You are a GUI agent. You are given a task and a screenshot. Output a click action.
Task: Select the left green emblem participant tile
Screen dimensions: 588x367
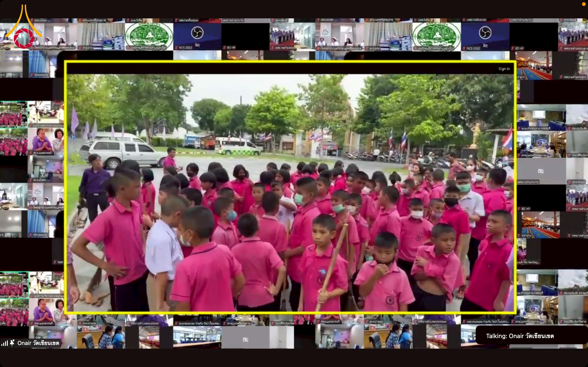click(x=149, y=36)
